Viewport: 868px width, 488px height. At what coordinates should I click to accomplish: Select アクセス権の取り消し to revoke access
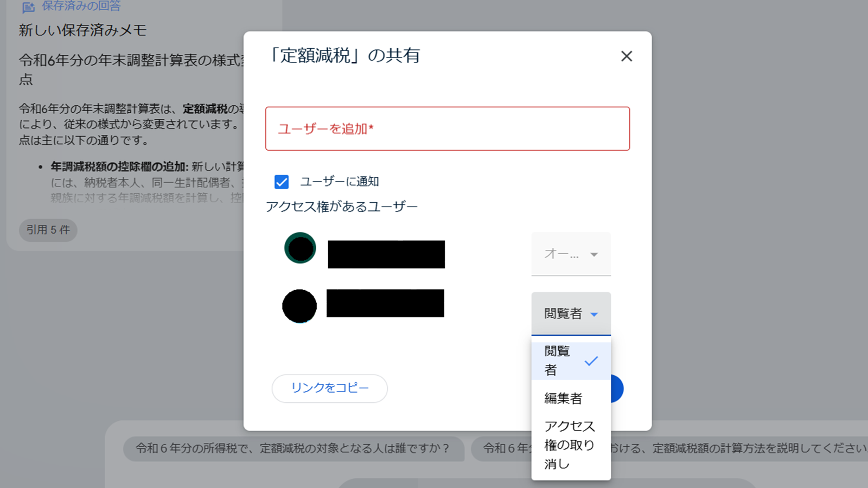coord(570,445)
